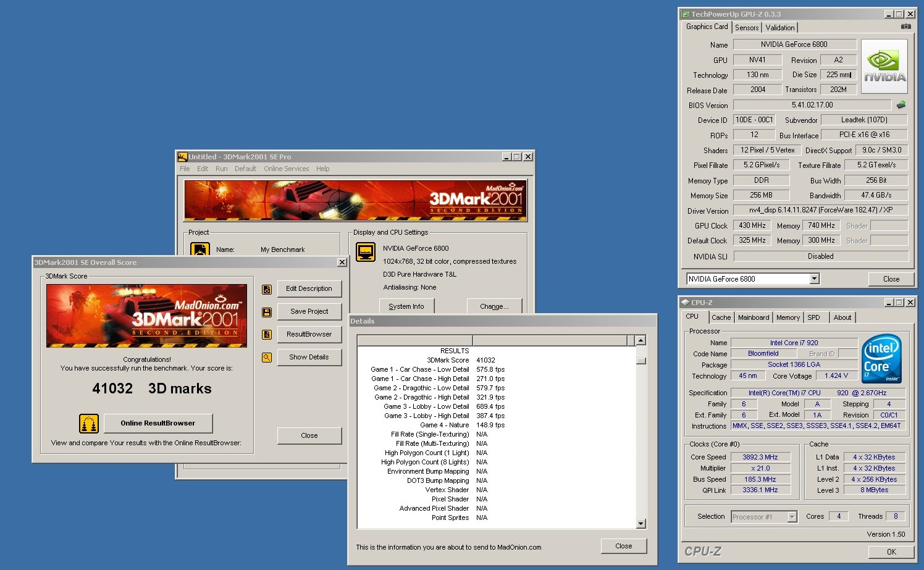
Task: Click the Edit Description icon
Action: [x=267, y=289]
